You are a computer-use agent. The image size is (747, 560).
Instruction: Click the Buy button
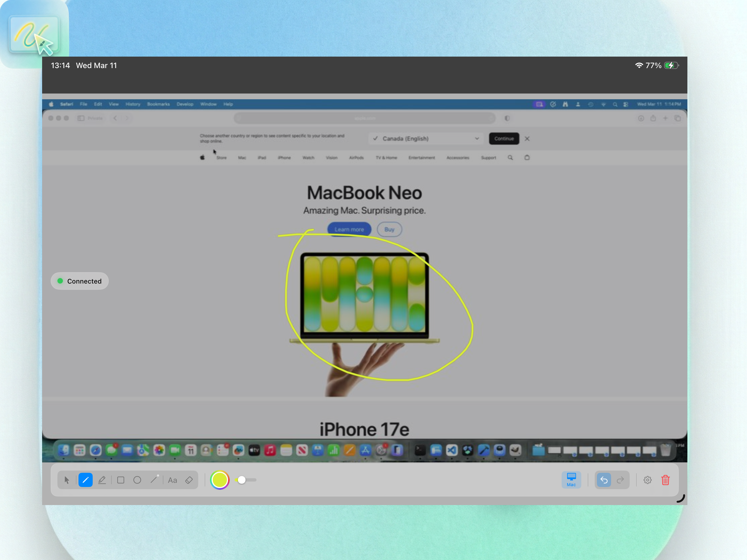[x=389, y=229]
